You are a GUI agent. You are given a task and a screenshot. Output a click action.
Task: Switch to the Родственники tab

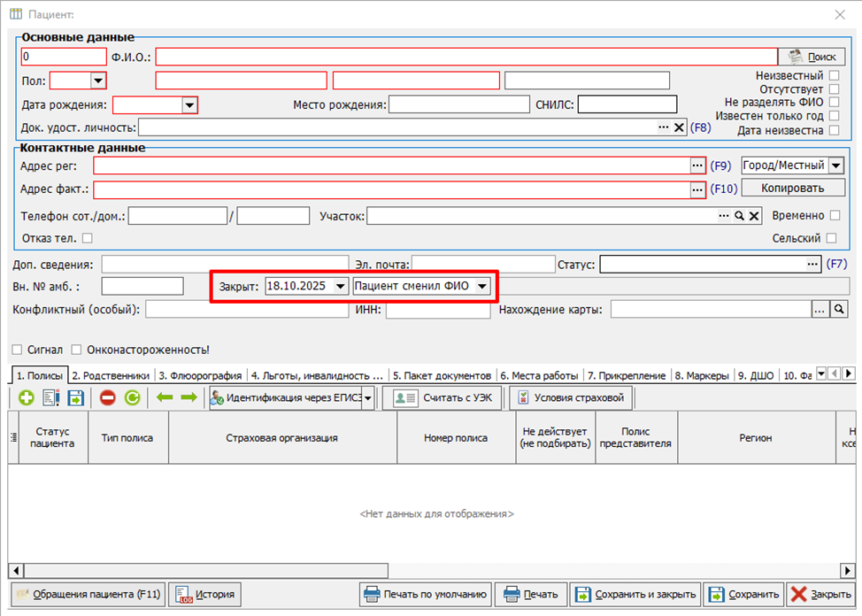pyautogui.click(x=112, y=375)
